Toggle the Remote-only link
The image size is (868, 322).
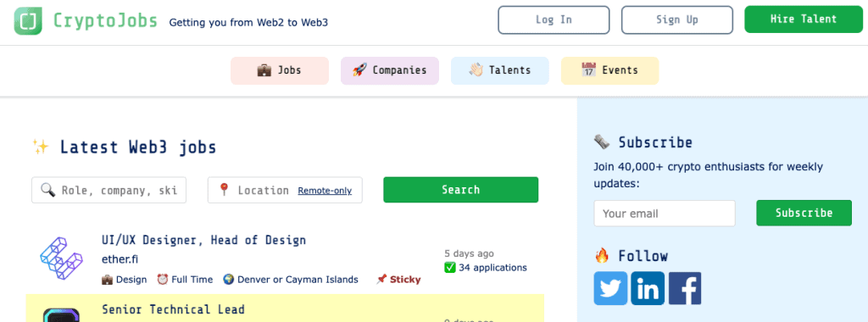(325, 191)
